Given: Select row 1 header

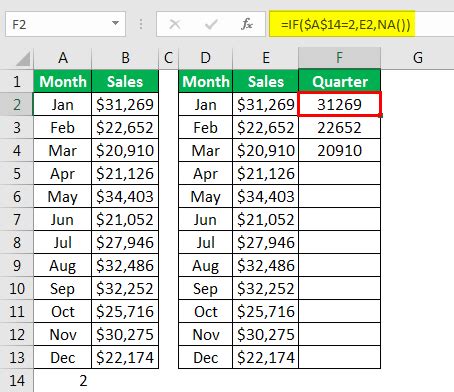Looking at the screenshot, I should (17, 81).
